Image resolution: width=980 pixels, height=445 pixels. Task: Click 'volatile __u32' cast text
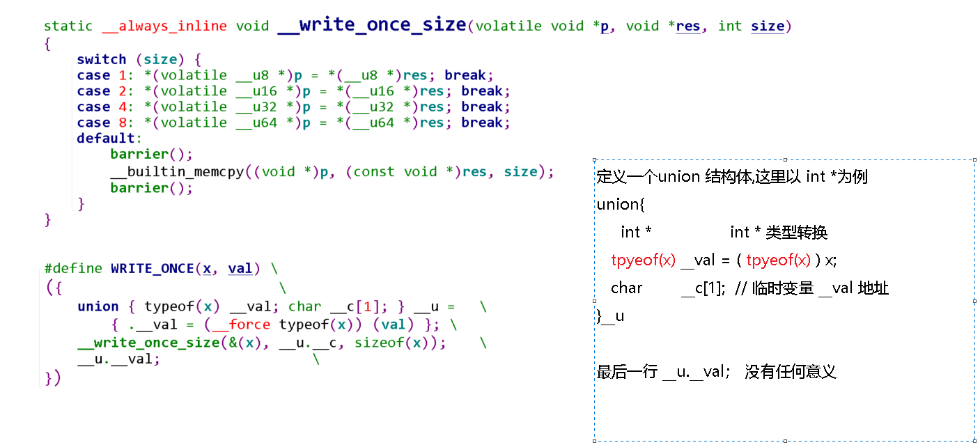point(219,107)
